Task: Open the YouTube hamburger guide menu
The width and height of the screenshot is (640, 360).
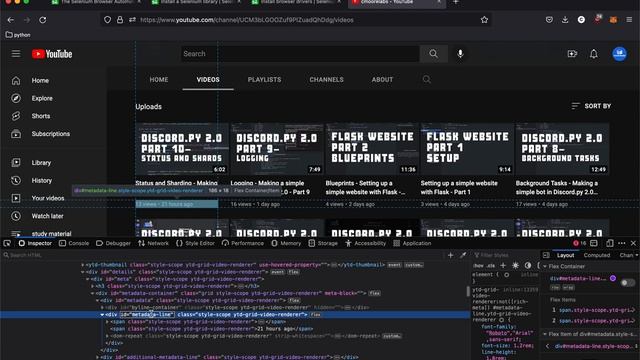Action: pyautogui.click(x=16, y=54)
